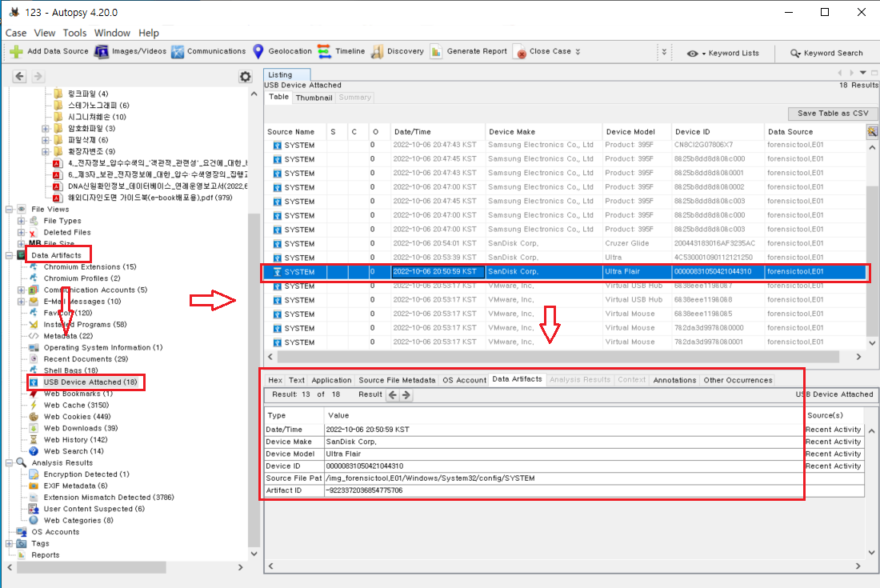This screenshot has width=880, height=588.
Task: Open Keyword Search dropdown
Action: coord(826,54)
